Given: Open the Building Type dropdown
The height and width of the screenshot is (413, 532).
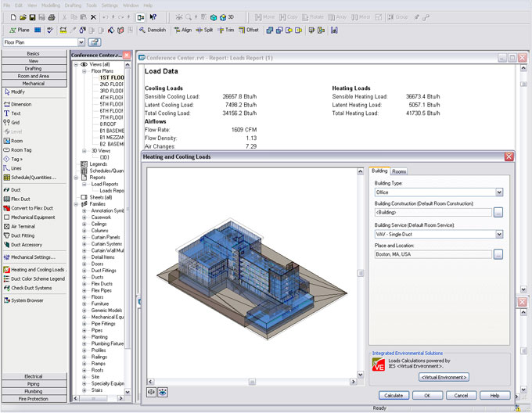Looking at the screenshot, I should tap(498, 192).
